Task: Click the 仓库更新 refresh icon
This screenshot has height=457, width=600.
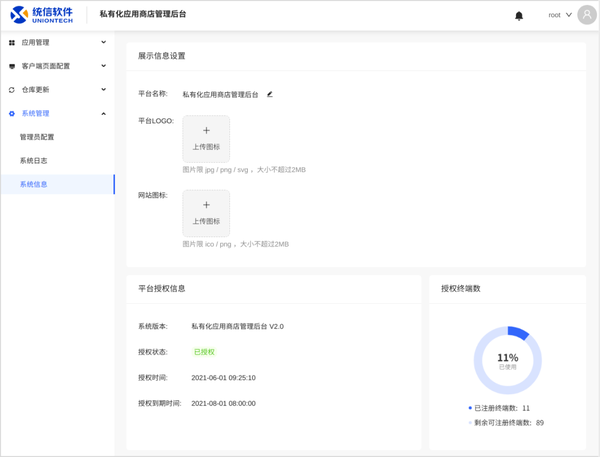Action: pos(12,90)
